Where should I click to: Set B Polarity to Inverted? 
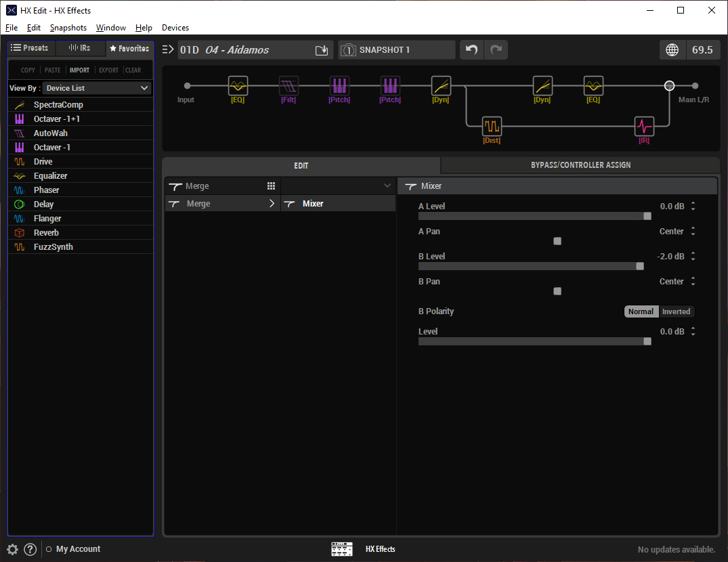[x=676, y=311]
